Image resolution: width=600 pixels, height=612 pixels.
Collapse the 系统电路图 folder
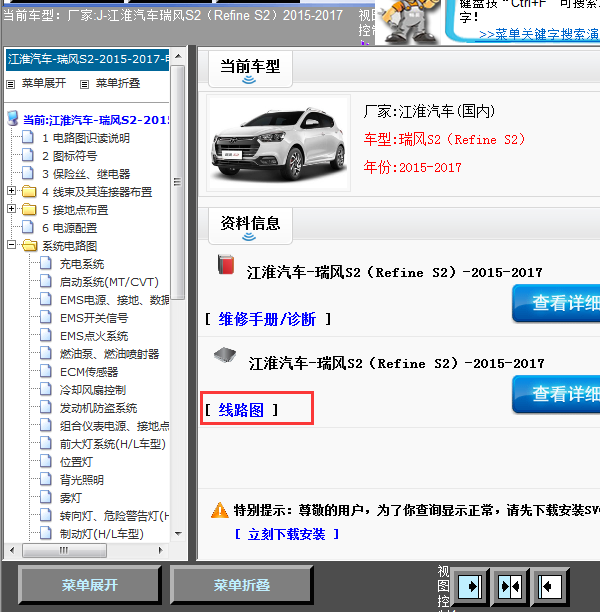coord(11,245)
